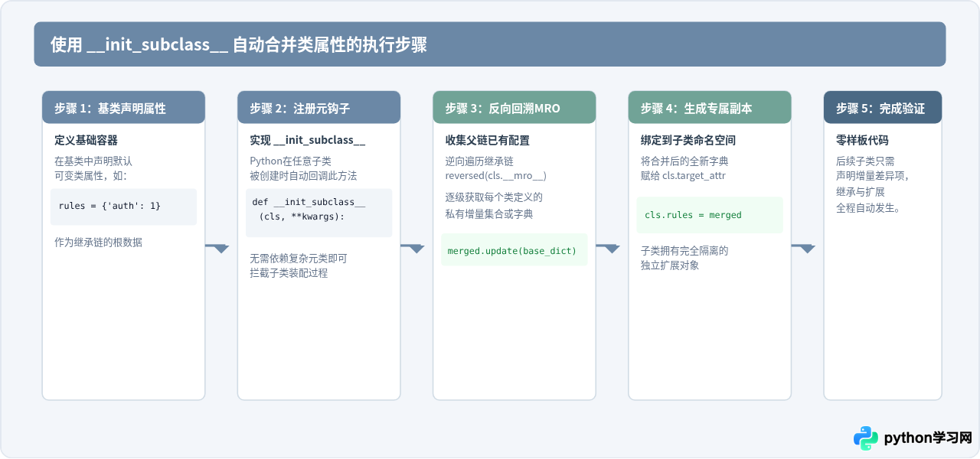The image size is (980, 459).
Task: Select the "收集父链已有配置" subtitle
Action: (487, 141)
